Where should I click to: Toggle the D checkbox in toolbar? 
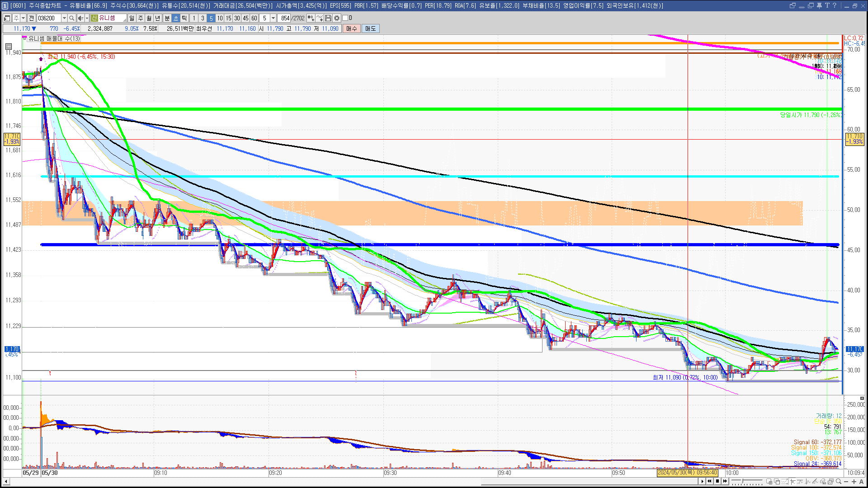(x=345, y=18)
